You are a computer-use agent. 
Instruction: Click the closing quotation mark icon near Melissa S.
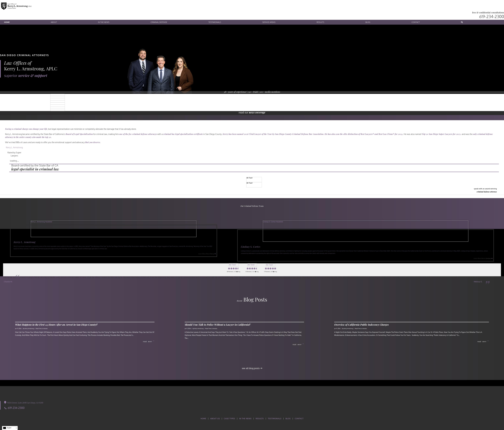coord(487,282)
